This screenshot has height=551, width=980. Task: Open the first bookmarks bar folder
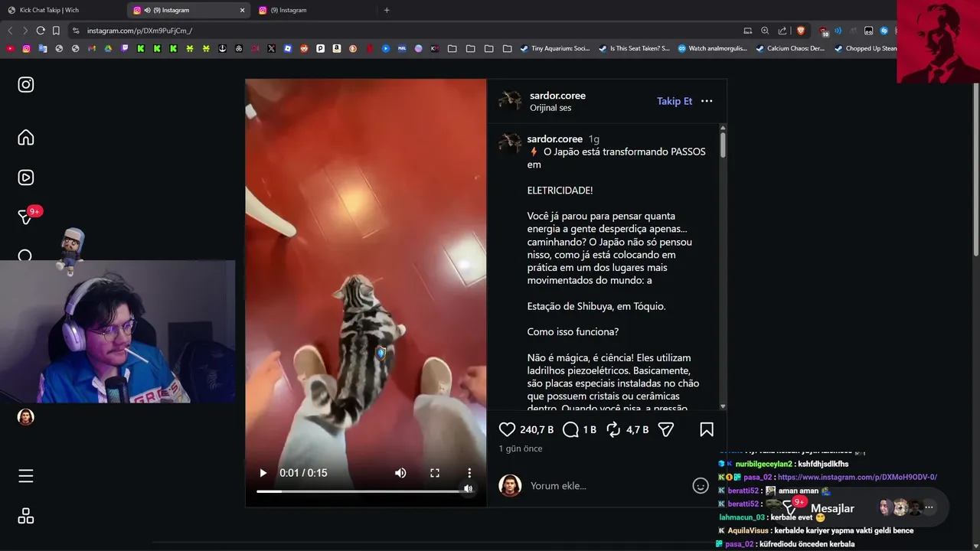pyautogui.click(x=452, y=48)
